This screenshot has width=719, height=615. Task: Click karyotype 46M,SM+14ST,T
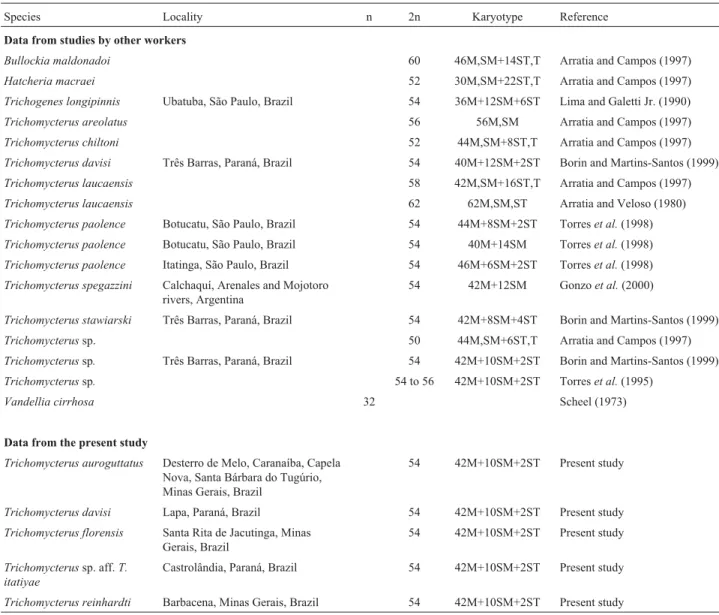(497, 61)
